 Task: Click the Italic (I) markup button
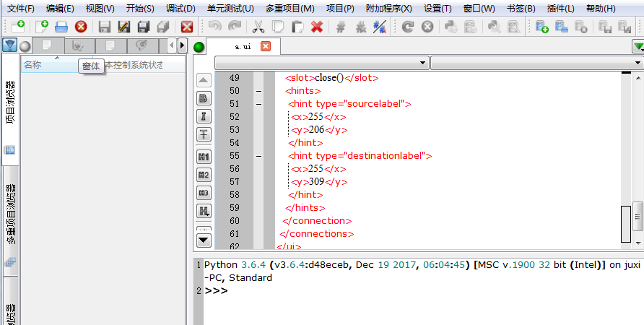pyautogui.click(x=204, y=116)
